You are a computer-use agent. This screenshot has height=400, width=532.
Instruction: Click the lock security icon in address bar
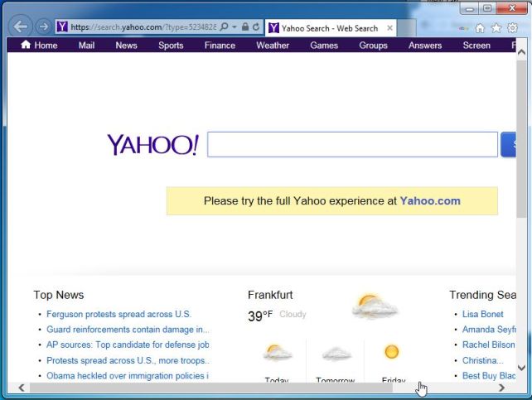coord(245,27)
